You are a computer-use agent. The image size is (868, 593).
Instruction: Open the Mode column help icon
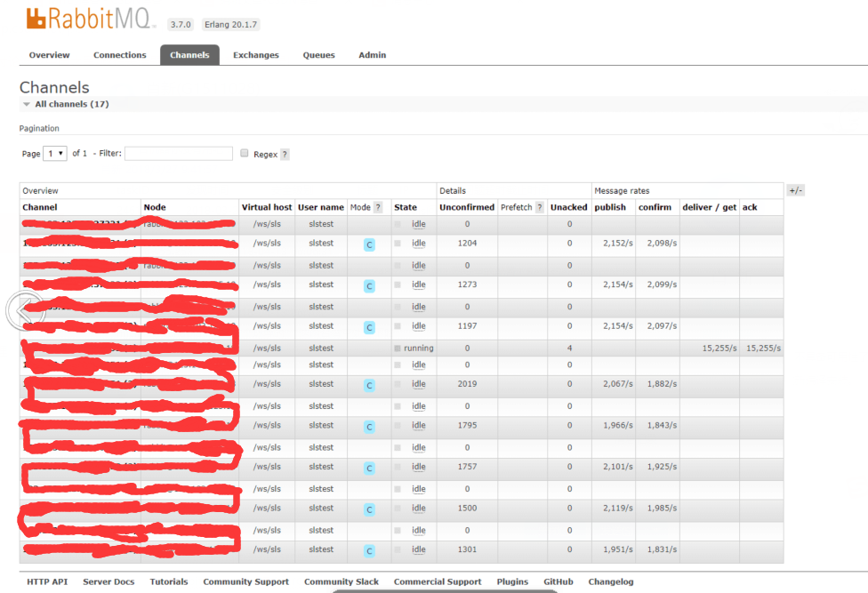point(378,207)
